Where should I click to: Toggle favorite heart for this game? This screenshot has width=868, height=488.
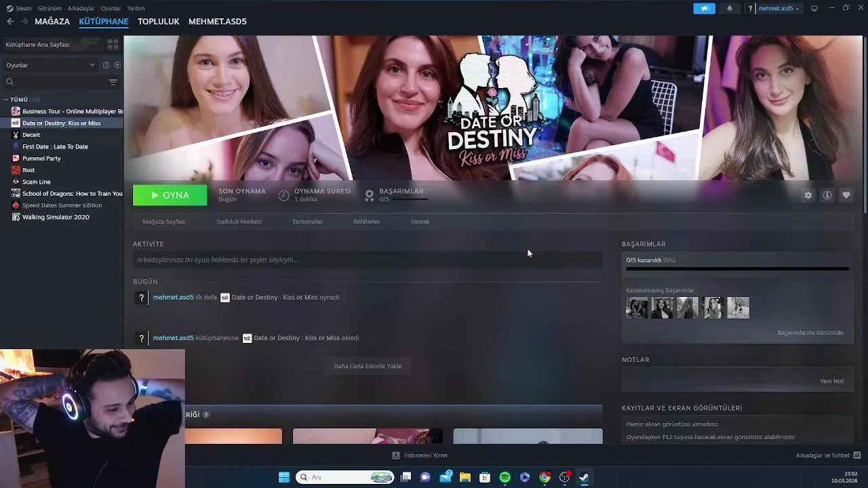pos(846,195)
